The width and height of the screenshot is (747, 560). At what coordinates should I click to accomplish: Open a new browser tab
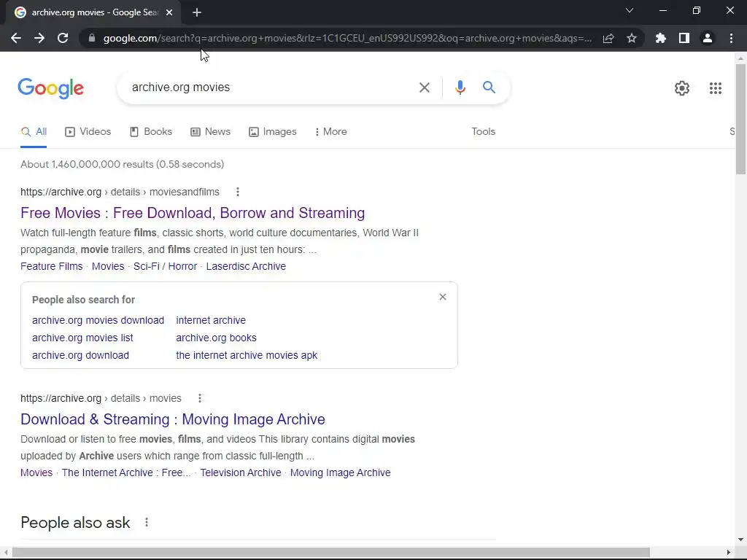pos(197,12)
